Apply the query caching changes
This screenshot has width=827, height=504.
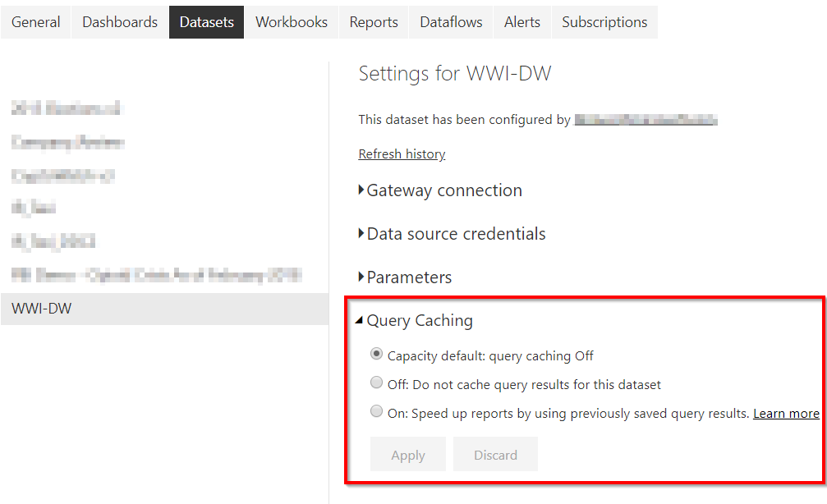407,454
